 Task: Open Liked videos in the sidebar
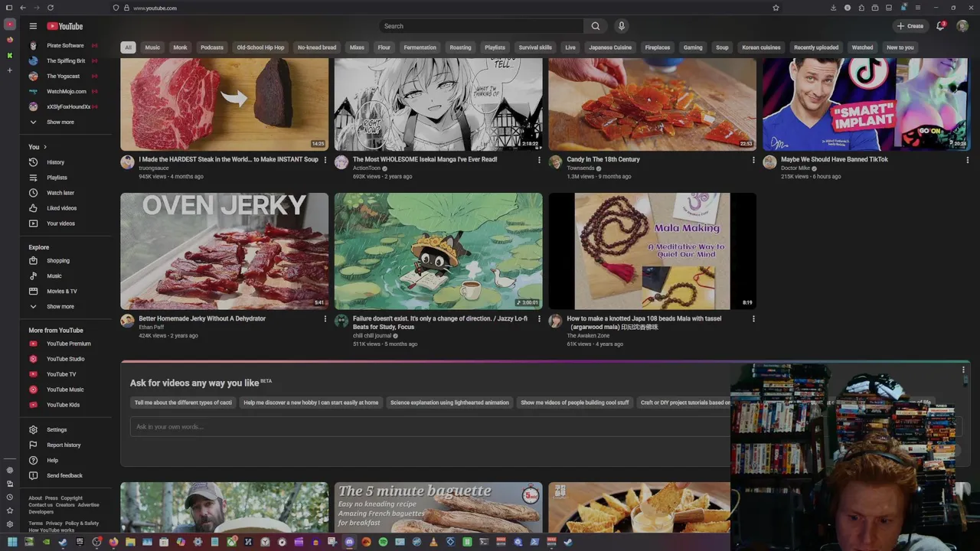[61, 208]
